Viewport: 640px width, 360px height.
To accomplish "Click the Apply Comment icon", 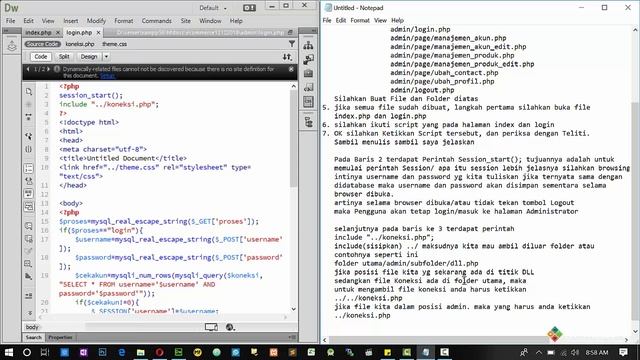I will coord(29,226).
